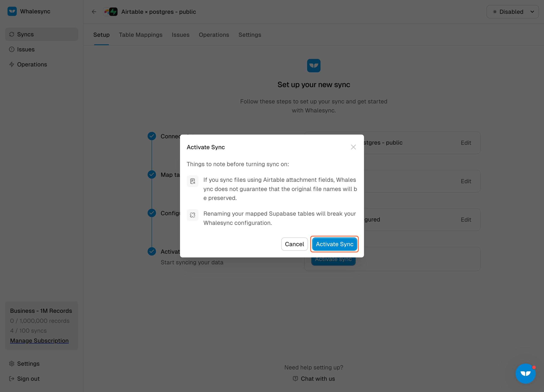Image resolution: width=544 pixels, height=392 pixels.
Task: Open the chat widget bubble
Action: pos(526,374)
